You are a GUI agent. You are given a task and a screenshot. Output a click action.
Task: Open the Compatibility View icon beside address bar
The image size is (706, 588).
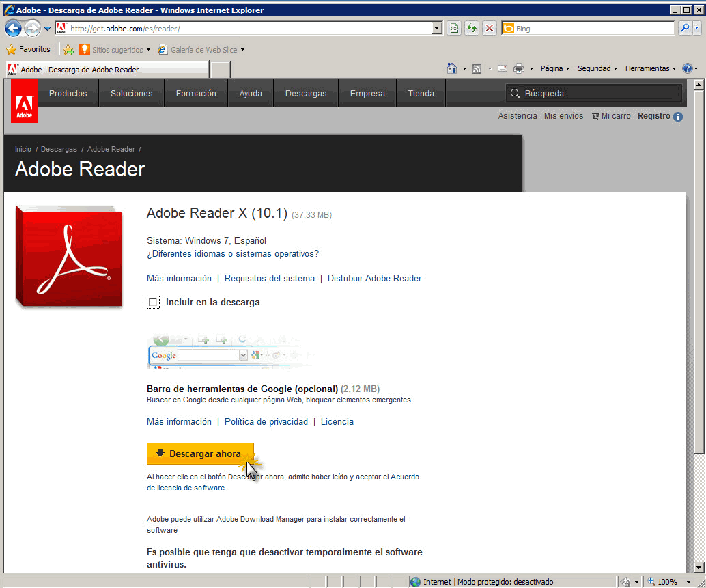tap(454, 29)
